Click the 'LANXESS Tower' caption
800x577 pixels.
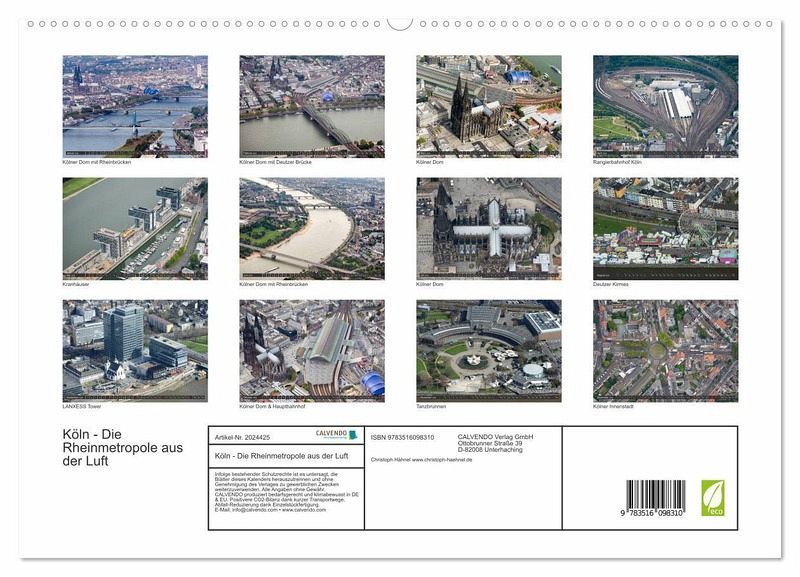82,407
